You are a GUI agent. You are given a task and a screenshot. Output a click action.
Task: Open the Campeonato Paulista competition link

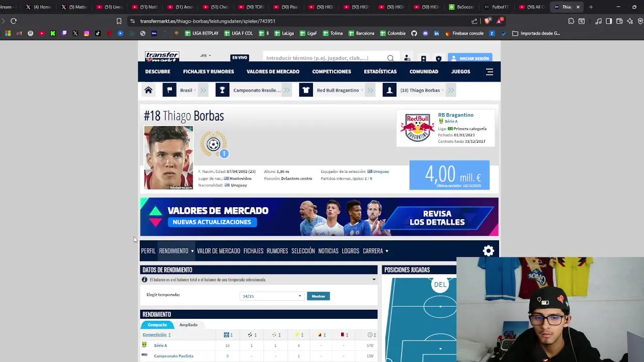(x=174, y=356)
